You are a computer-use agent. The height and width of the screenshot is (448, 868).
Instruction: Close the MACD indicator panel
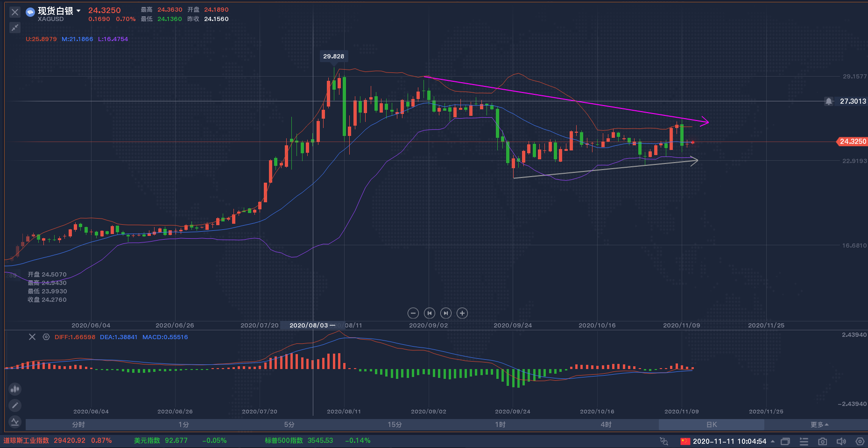point(32,337)
